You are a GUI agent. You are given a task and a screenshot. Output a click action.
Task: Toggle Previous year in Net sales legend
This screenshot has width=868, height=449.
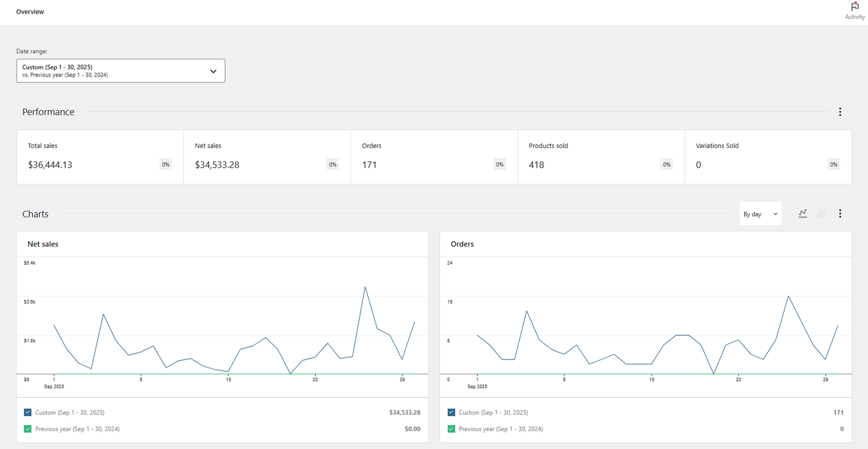coord(28,429)
